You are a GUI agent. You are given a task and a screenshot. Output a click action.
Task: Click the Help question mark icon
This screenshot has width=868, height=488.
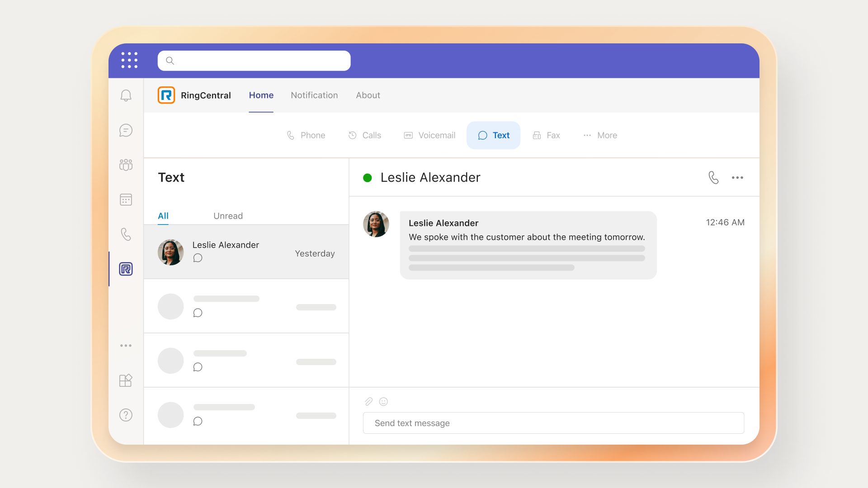126,415
